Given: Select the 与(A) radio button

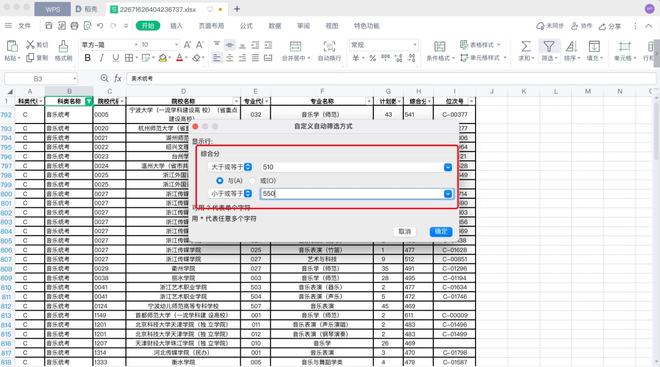Looking at the screenshot, I should (219, 181).
